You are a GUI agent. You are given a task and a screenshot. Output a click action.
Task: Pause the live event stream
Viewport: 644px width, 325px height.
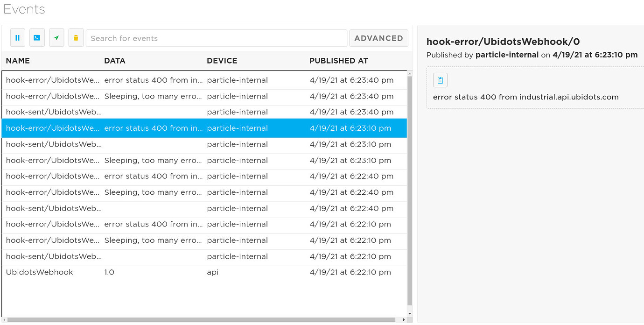coord(17,37)
